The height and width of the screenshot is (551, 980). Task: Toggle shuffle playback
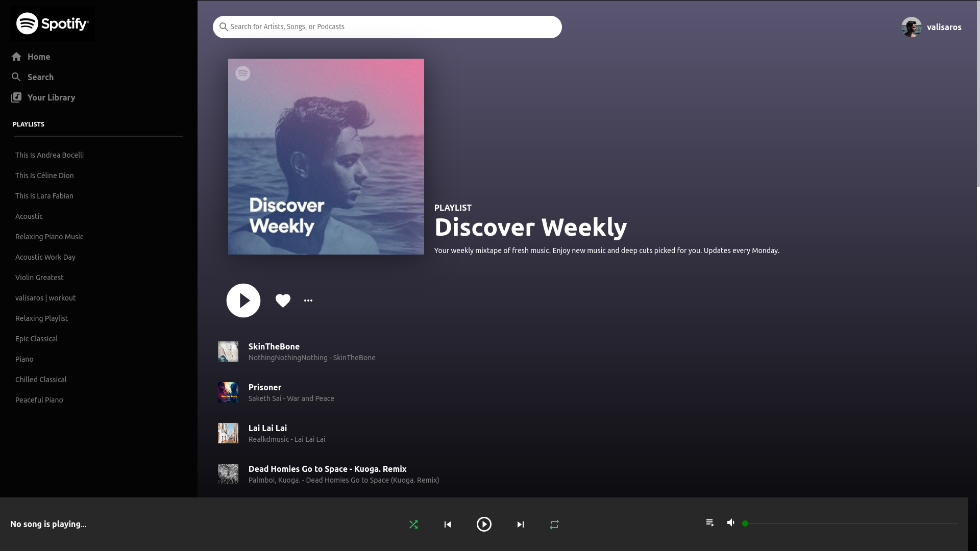(x=413, y=524)
